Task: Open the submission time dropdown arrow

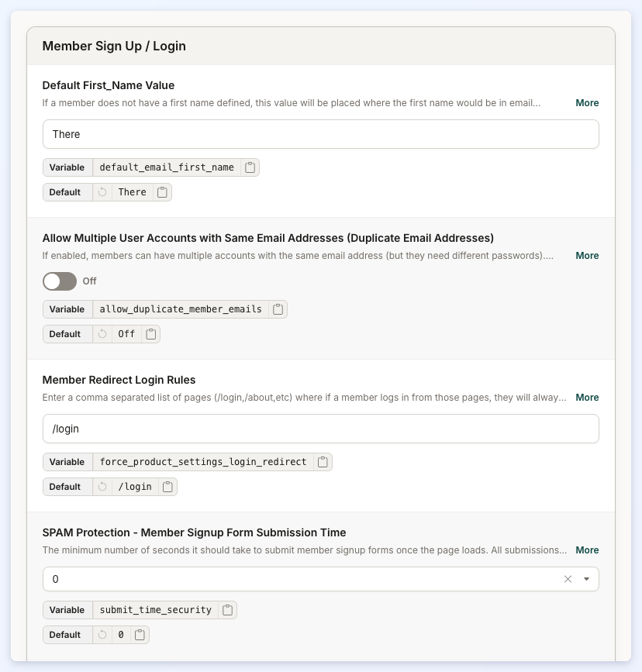Action: tap(586, 580)
